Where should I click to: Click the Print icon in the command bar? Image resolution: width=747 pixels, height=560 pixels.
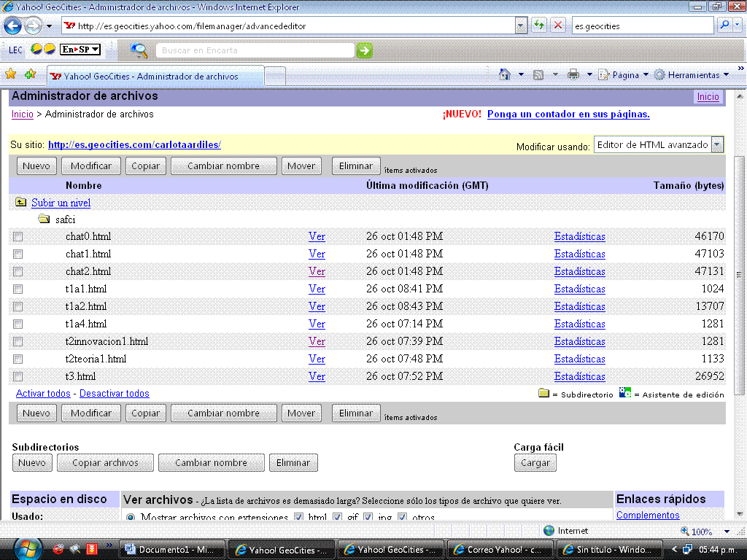tap(573, 75)
